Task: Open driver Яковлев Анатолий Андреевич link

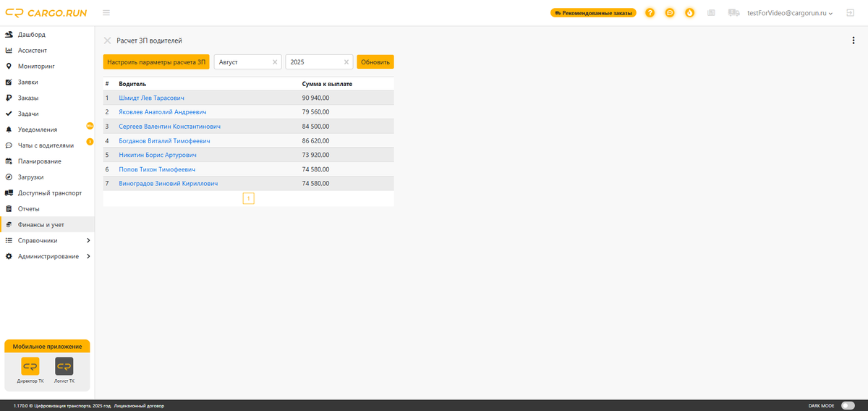Action: (162, 112)
